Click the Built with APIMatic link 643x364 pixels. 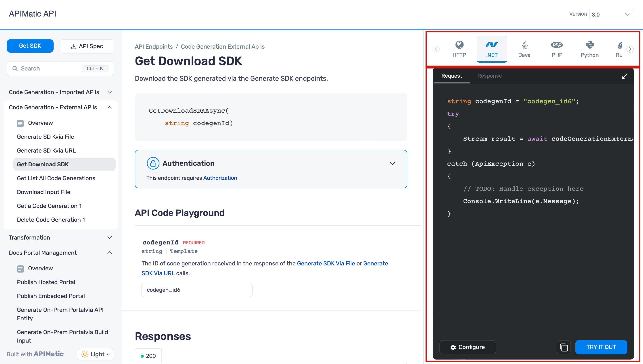[x=35, y=354]
